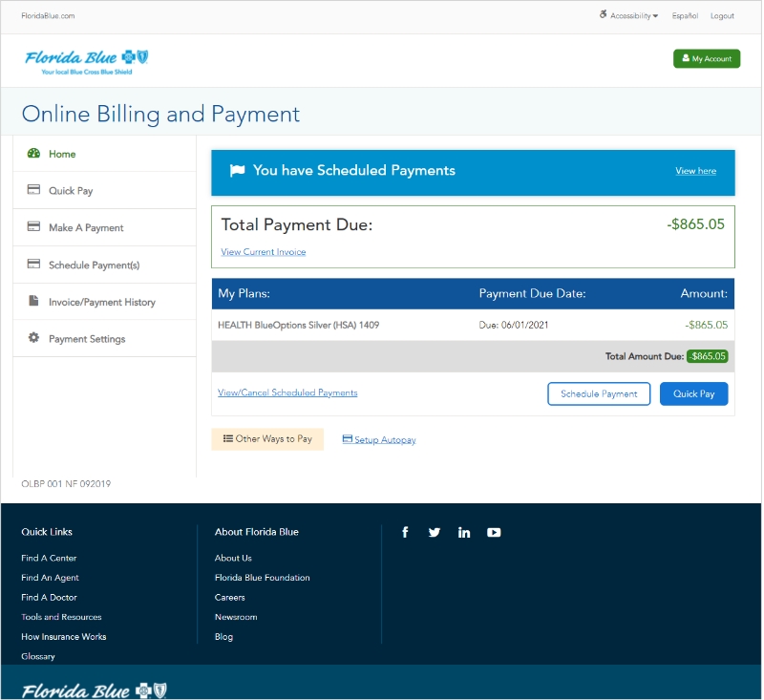Screen dimensions: 764x700
Task: Open the LinkedIn icon in footer
Action: pyautogui.click(x=464, y=533)
